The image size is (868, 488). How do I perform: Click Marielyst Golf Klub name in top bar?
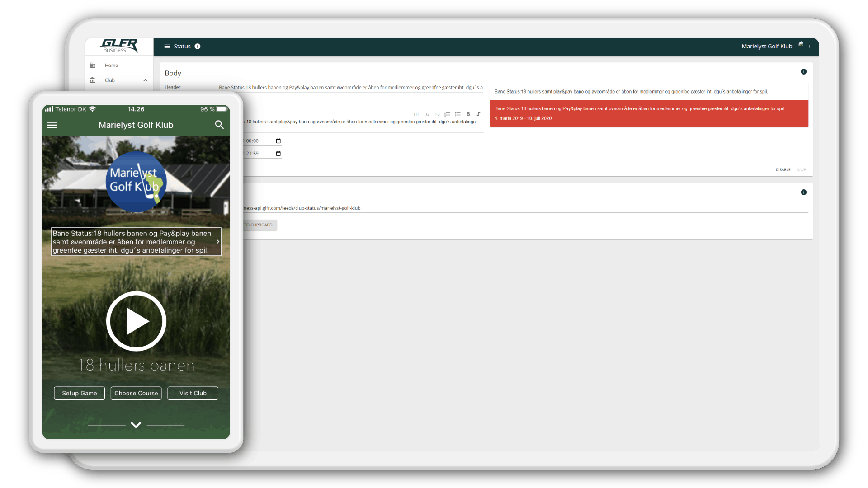[x=767, y=47]
